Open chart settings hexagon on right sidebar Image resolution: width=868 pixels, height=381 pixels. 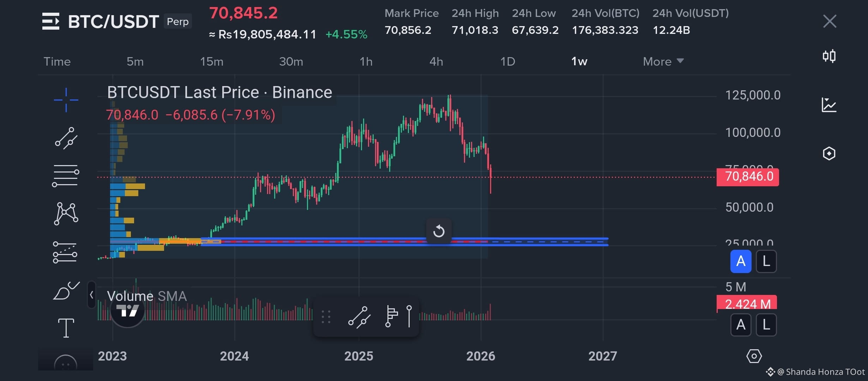point(829,153)
